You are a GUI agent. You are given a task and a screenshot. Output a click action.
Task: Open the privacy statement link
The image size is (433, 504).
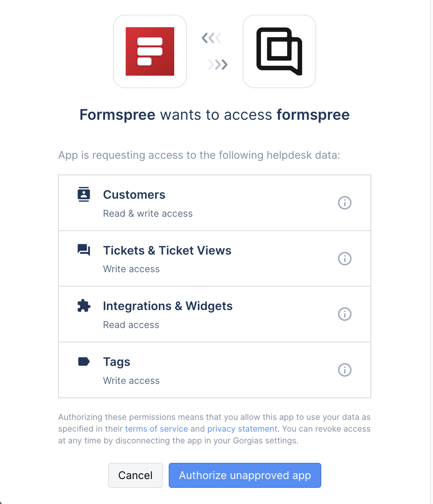click(x=242, y=429)
